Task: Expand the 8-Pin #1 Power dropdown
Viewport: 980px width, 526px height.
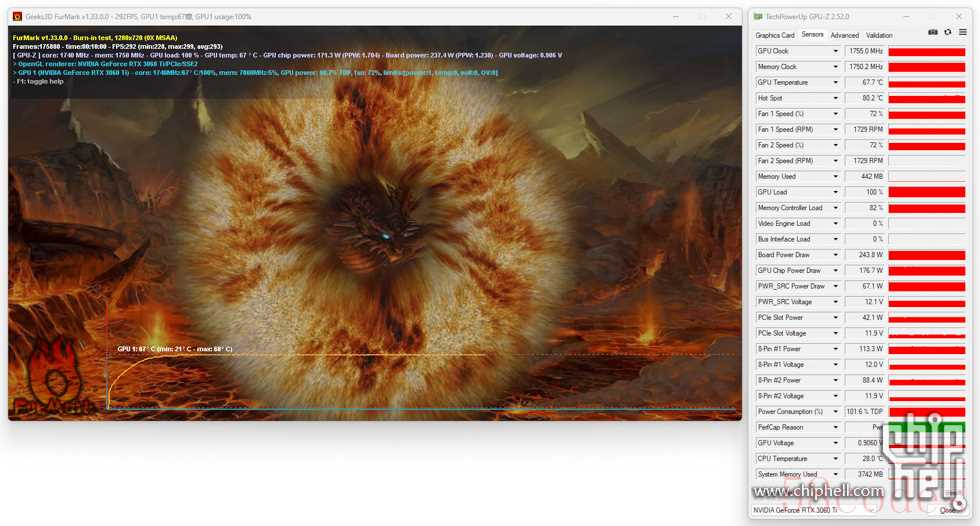Action: click(x=835, y=349)
